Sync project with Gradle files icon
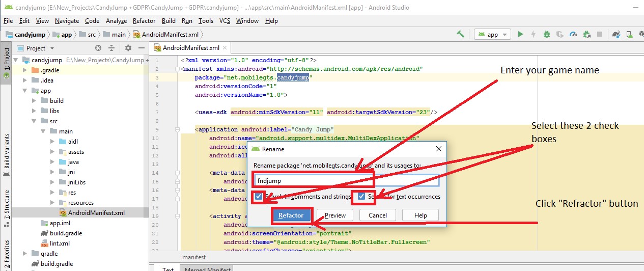644x271 pixels. [617, 34]
